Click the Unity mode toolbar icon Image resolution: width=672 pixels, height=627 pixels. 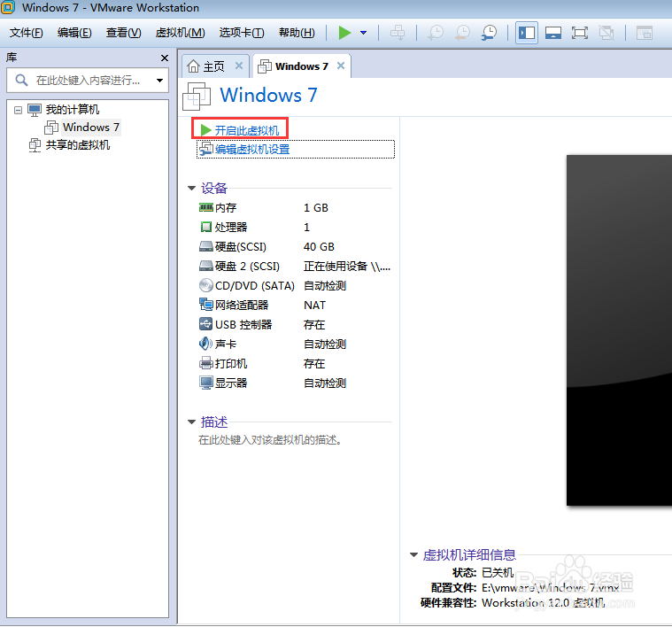click(606, 33)
